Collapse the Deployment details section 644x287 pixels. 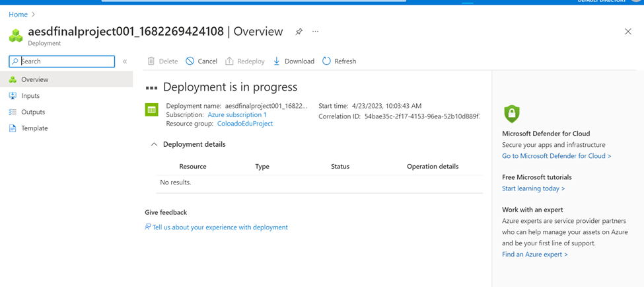155,144
